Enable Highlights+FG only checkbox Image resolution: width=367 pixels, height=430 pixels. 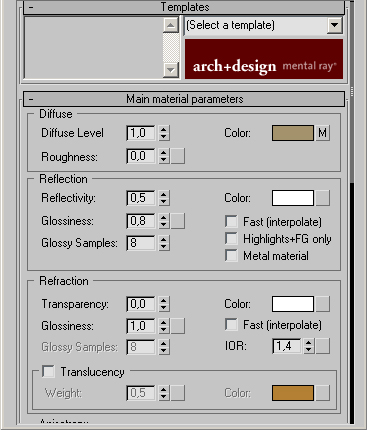(231, 239)
